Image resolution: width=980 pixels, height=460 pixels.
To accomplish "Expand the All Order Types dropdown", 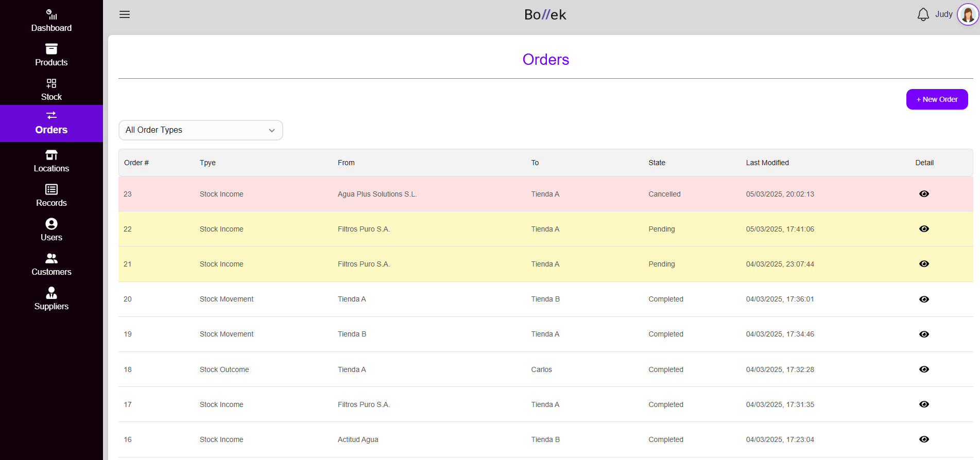I will 200,130.
